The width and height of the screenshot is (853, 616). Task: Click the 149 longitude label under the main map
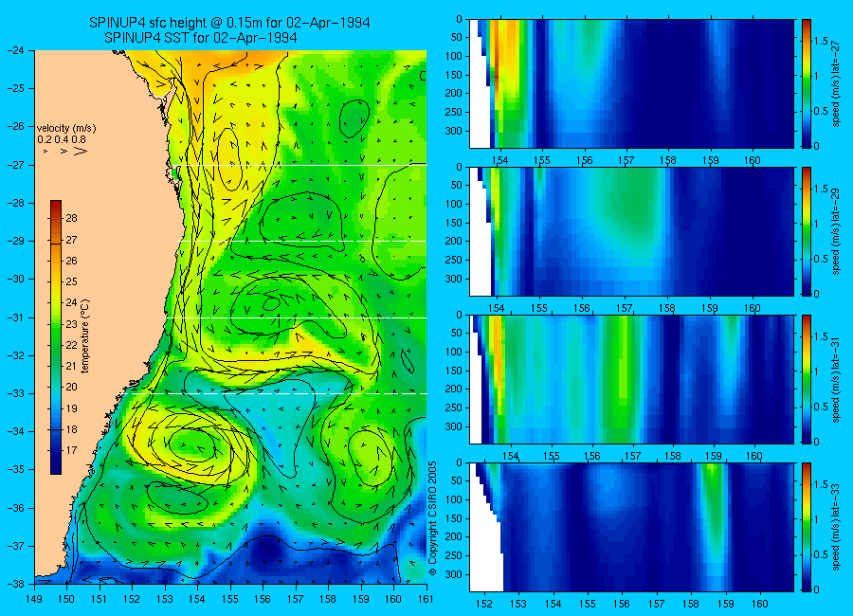click(x=34, y=599)
